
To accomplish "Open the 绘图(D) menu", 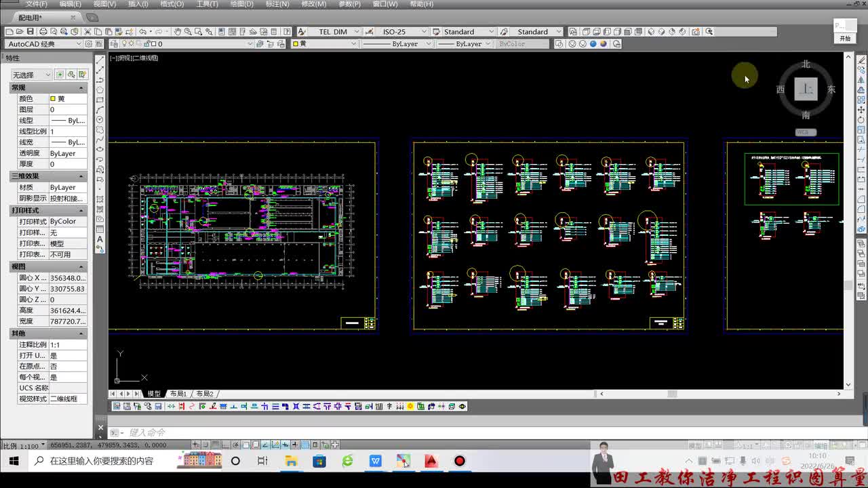I will [241, 4].
